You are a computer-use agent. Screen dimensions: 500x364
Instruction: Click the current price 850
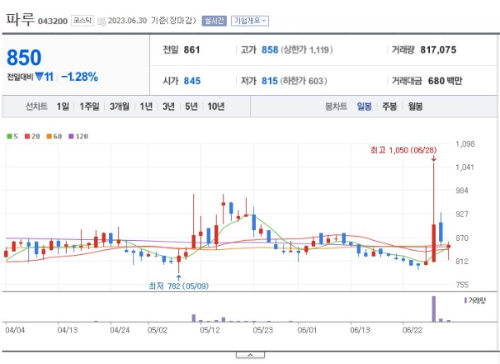(24, 57)
